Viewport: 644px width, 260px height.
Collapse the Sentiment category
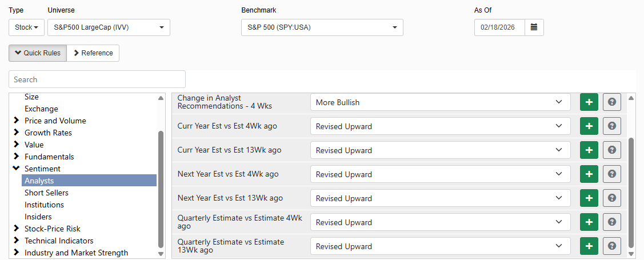click(17, 169)
